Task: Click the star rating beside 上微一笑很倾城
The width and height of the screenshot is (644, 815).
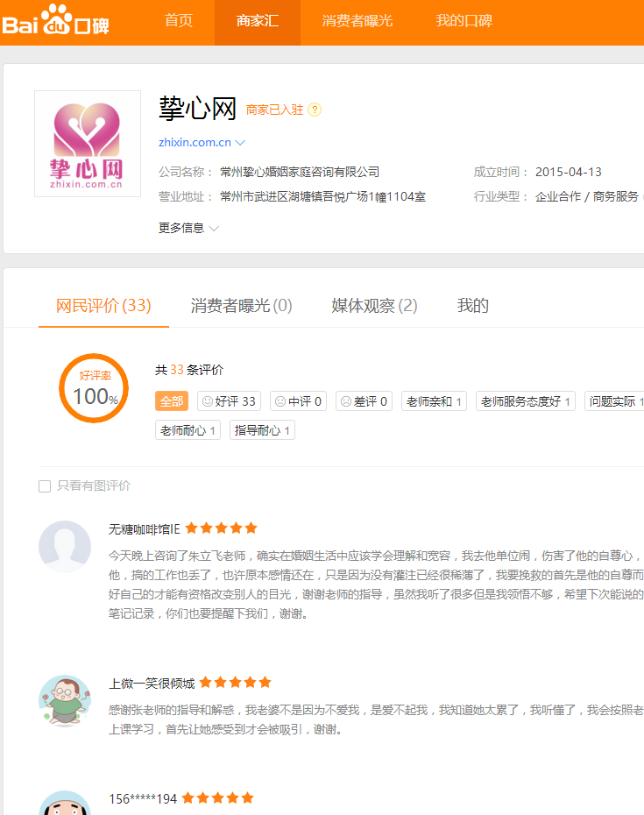Action: pyautogui.click(x=235, y=683)
